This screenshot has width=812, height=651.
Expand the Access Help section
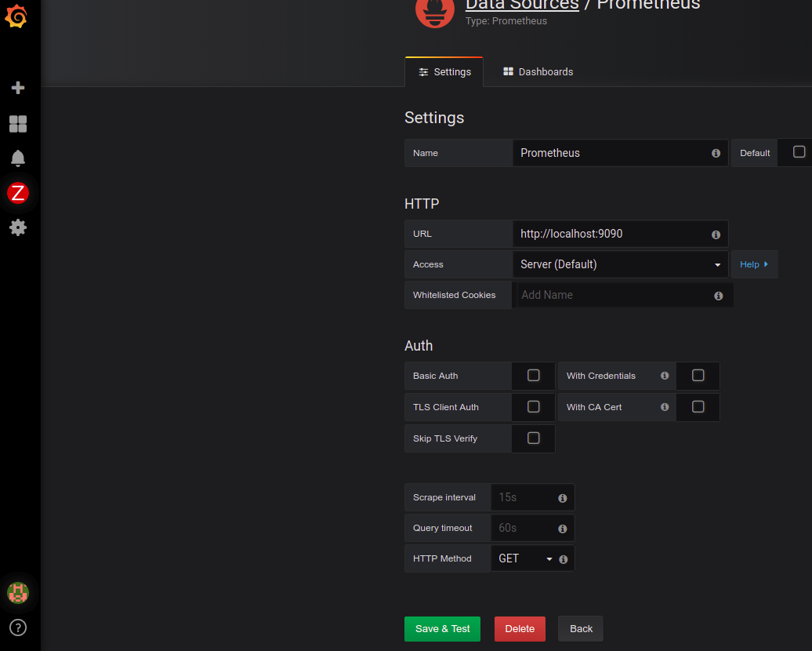click(754, 264)
